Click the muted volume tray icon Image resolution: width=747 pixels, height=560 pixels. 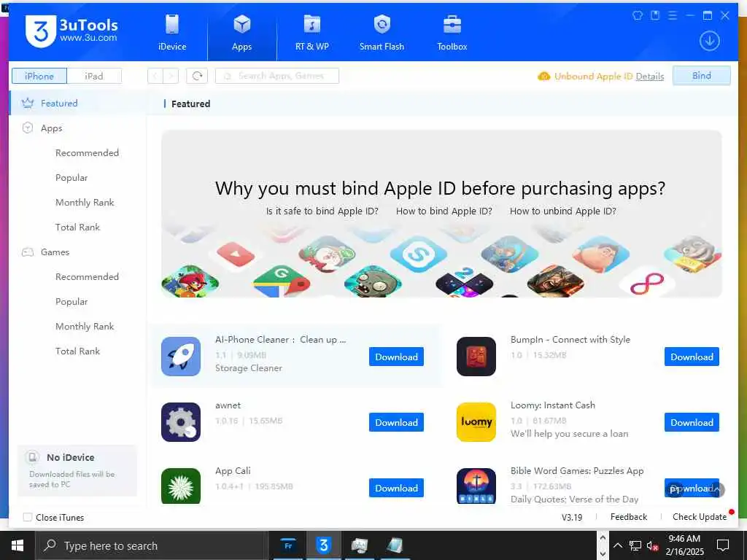[x=652, y=545]
